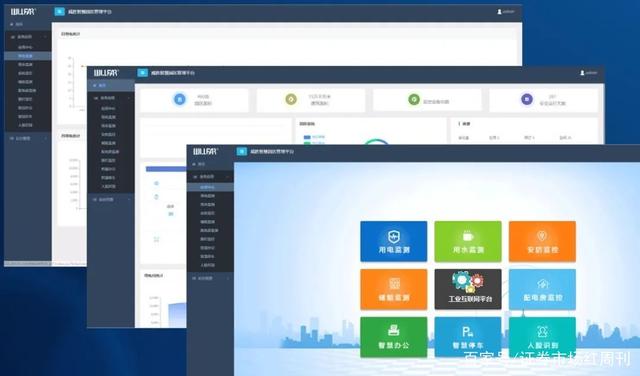
Task: Click the menu collapse button in back window header
Action: [60, 11]
